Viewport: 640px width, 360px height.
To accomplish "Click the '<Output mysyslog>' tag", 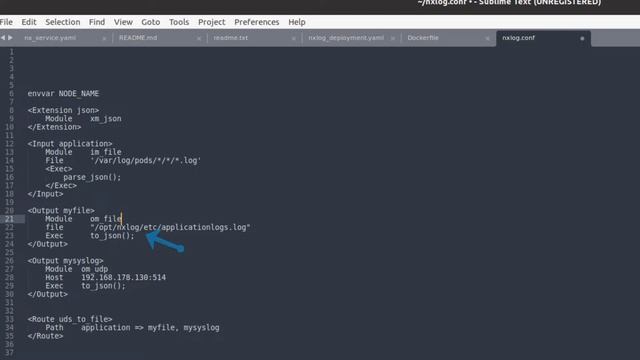I will (x=65, y=261).
